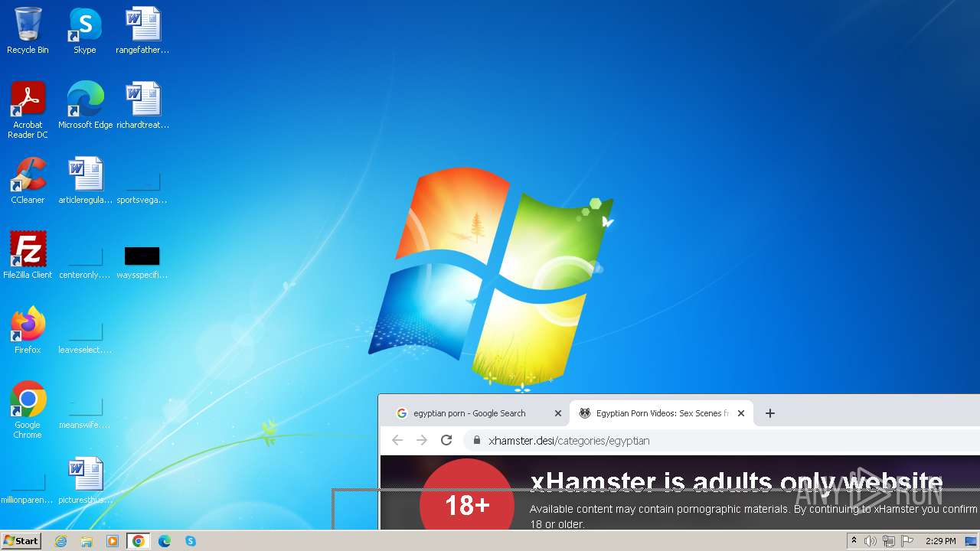The width and height of the screenshot is (980, 551).
Task: Select the richardtreat Word document icon
Action: coord(142,106)
